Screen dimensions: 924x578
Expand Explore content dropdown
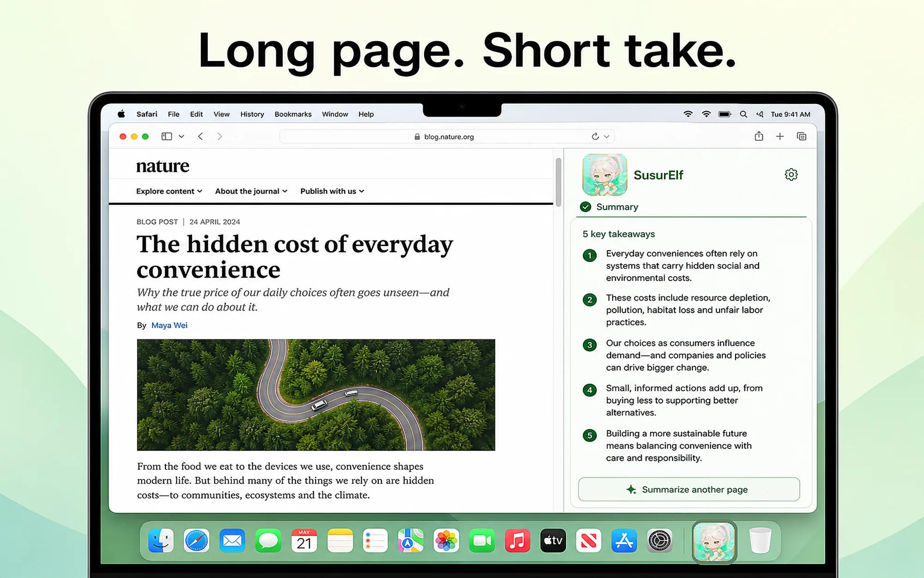169,191
